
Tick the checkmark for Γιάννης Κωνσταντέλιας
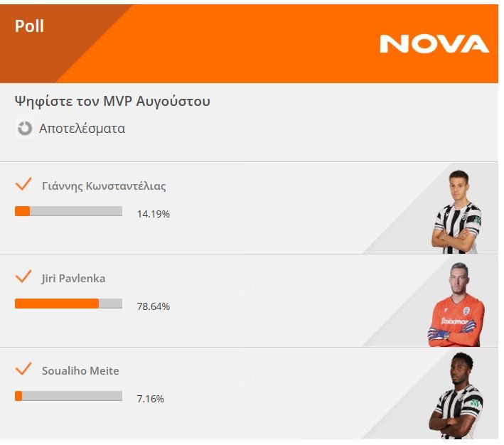23,185
